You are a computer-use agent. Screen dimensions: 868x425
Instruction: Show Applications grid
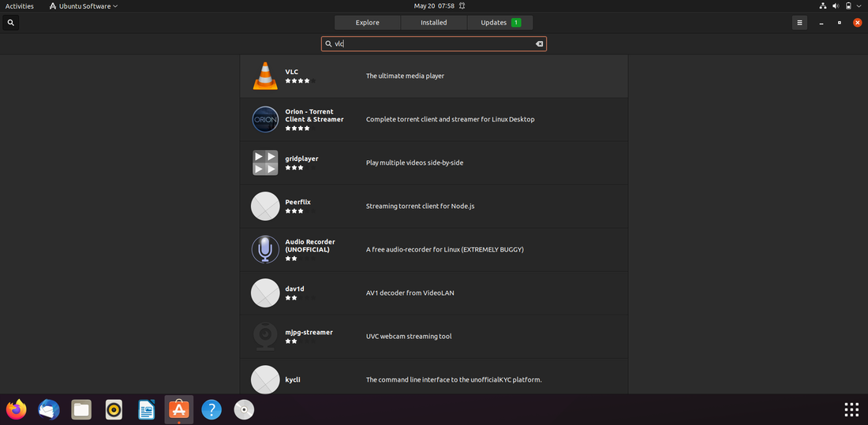[851, 409]
